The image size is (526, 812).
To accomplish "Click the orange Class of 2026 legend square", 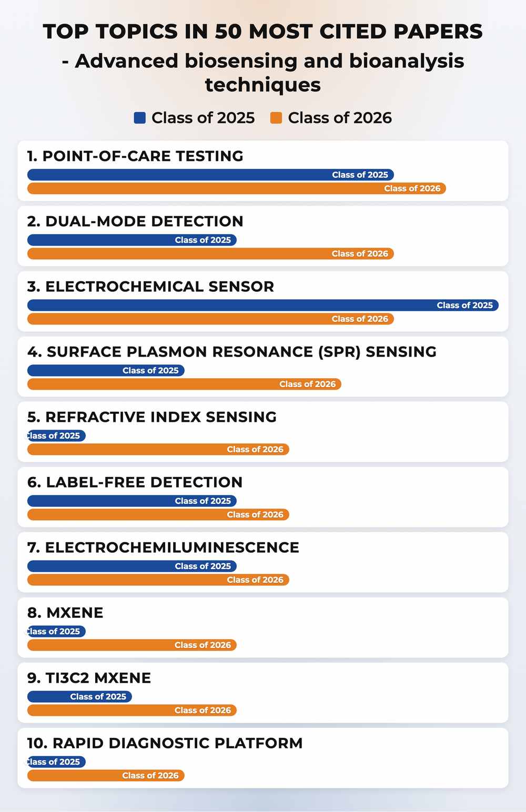I will pos(276,118).
